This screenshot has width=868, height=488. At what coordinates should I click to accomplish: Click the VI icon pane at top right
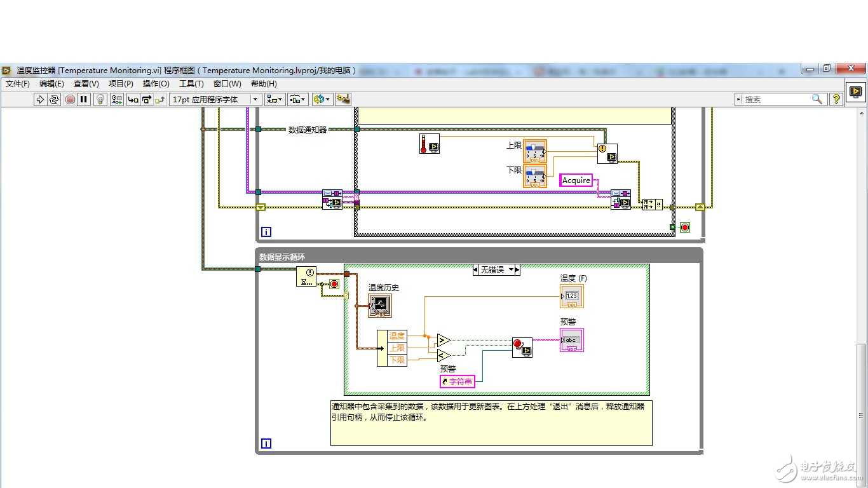855,93
